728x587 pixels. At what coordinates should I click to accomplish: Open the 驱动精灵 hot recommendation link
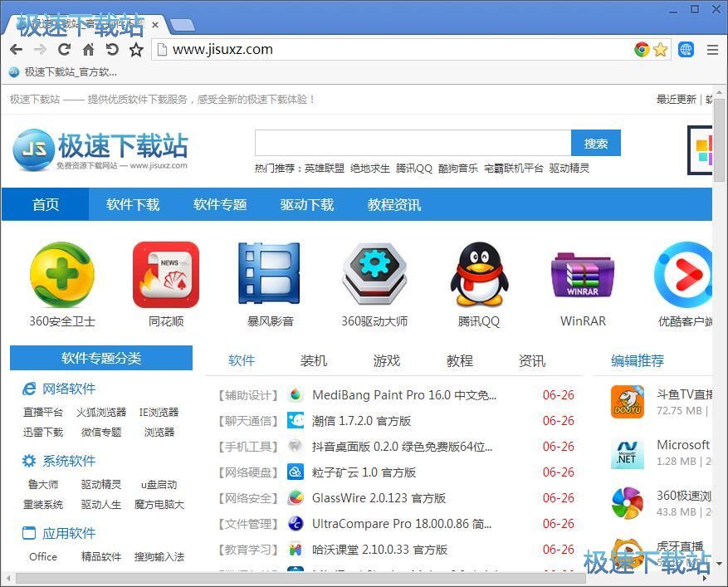(x=569, y=168)
